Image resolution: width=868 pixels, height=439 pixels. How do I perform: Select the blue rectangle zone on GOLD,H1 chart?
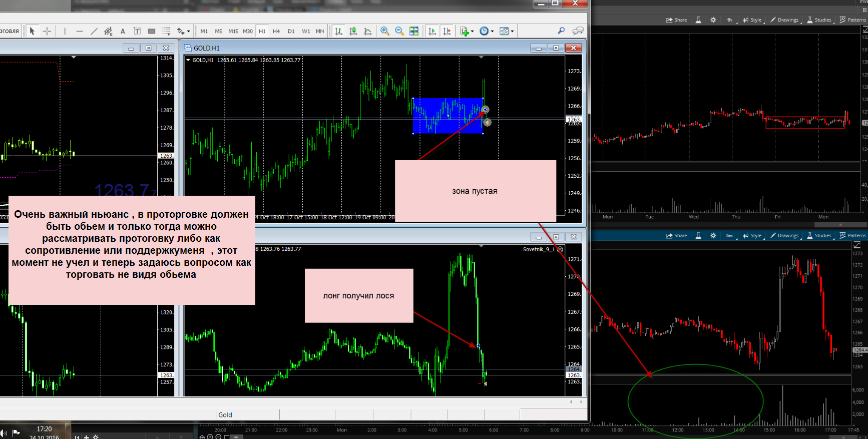(447, 116)
